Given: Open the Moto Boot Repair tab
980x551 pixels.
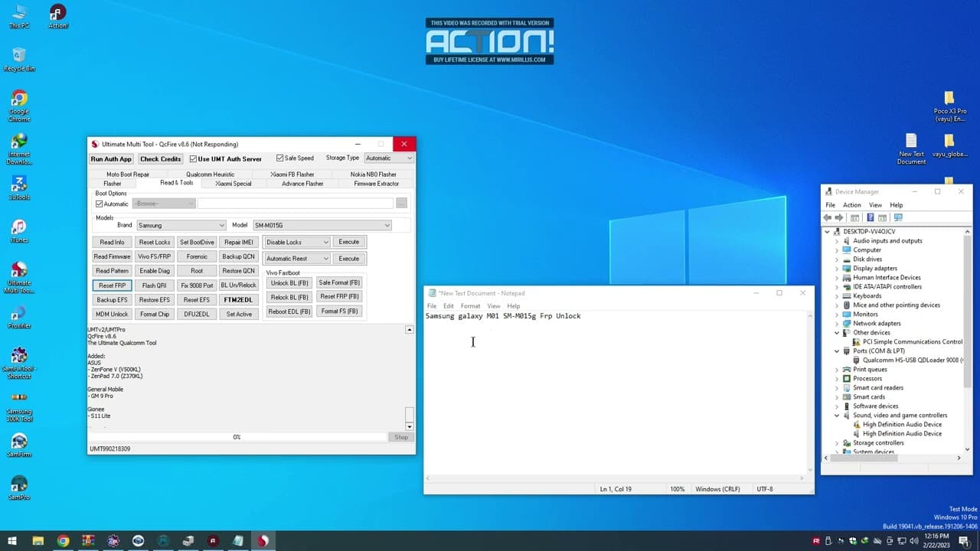Looking at the screenshot, I should [x=128, y=174].
